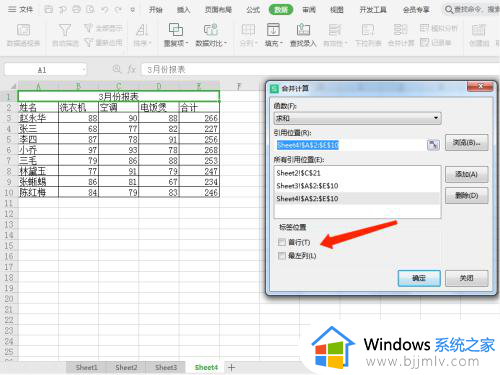Switch to the 插入 ribbon tab

(183, 10)
